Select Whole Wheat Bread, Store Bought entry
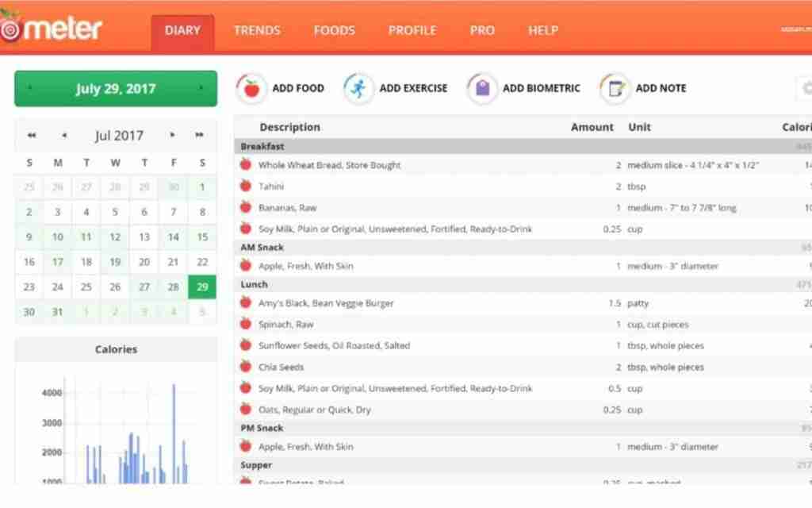 click(329, 165)
